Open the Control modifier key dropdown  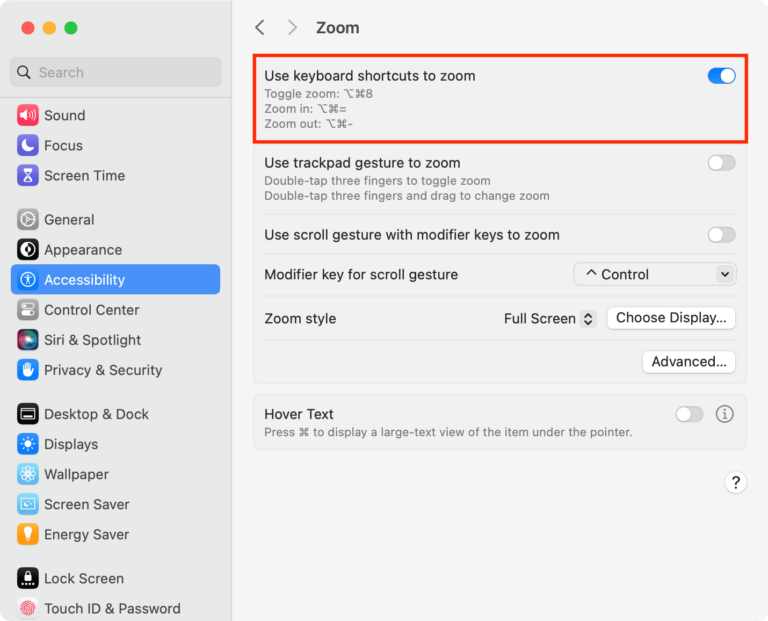(655, 274)
